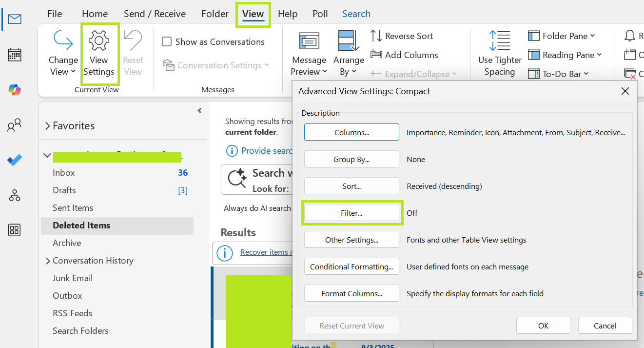Screen dimensions: 644x348
Task: Select the View tab
Action: tap(253, 14)
